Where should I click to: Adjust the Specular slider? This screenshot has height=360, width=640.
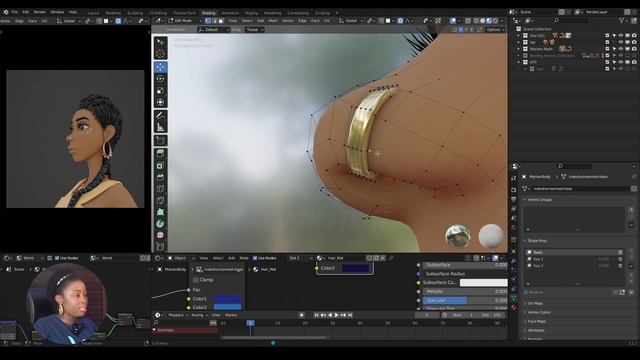(465, 300)
